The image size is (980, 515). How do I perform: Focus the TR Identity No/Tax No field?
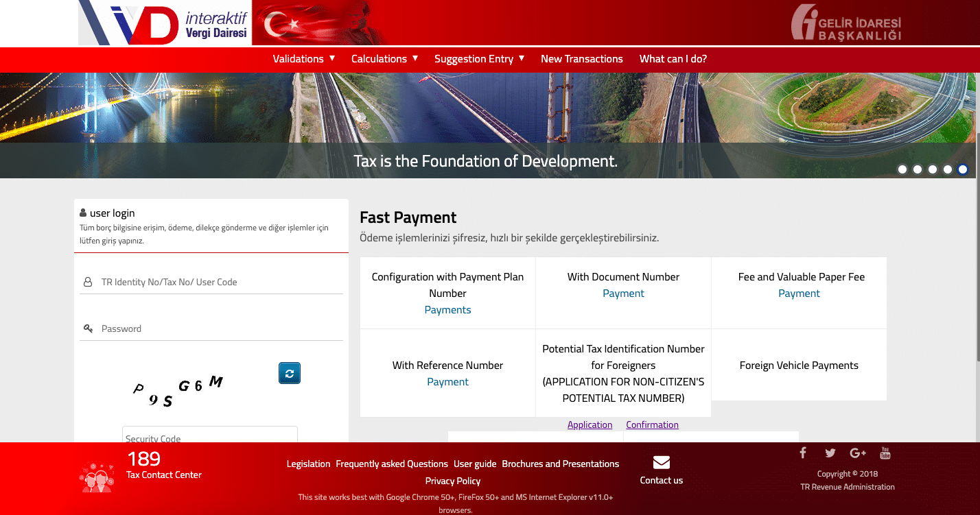(x=211, y=282)
